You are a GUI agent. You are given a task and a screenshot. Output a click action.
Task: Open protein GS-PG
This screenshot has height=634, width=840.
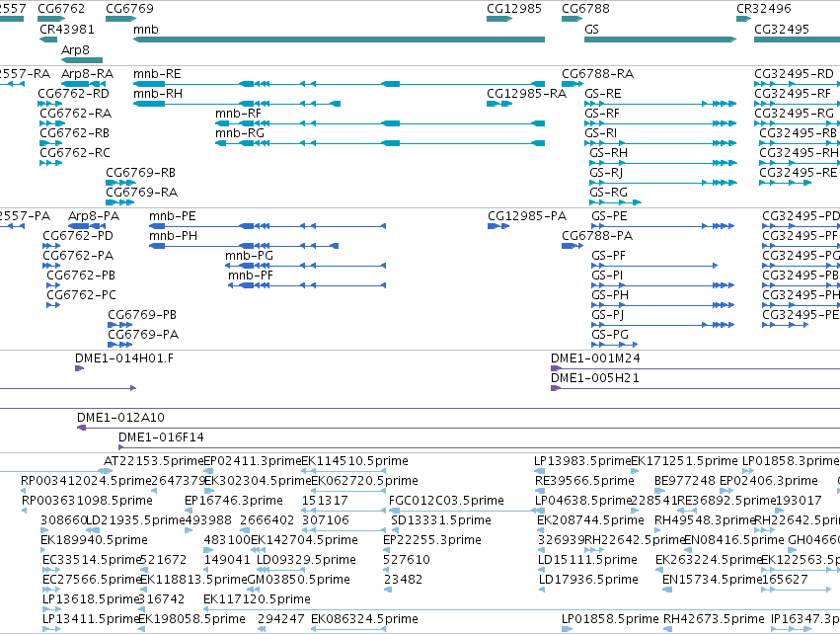tap(610, 335)
